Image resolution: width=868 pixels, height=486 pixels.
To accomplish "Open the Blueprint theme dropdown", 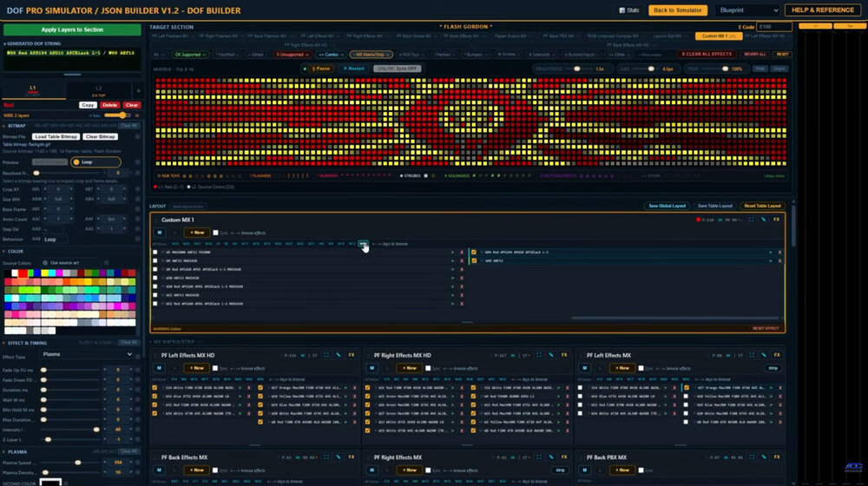I will (747, 10).
